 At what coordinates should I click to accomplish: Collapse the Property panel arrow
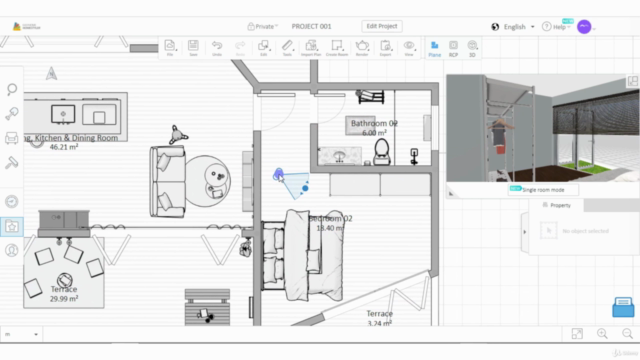point(525,232)
